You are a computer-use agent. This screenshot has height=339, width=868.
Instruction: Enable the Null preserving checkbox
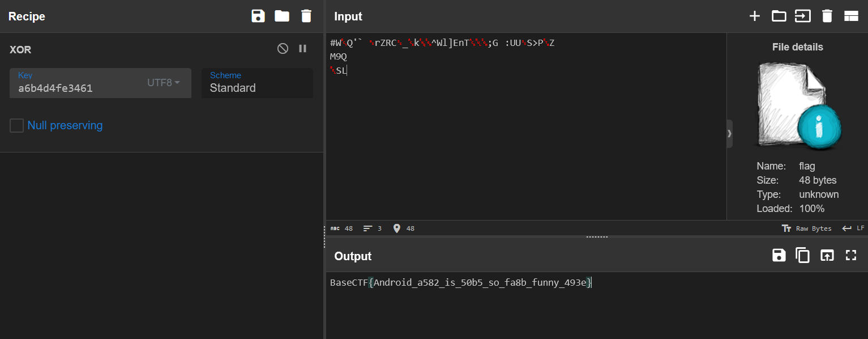[x=16, y=125]
